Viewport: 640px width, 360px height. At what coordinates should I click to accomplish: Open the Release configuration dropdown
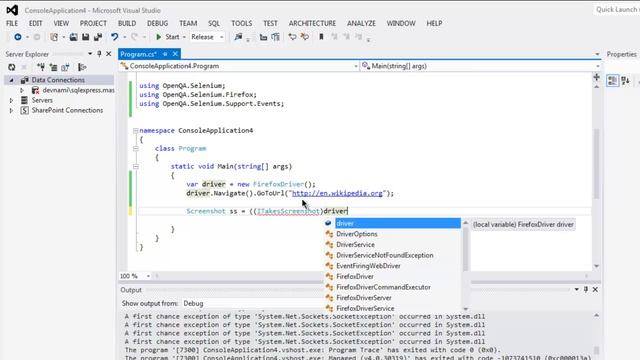[x=207, y=37]
